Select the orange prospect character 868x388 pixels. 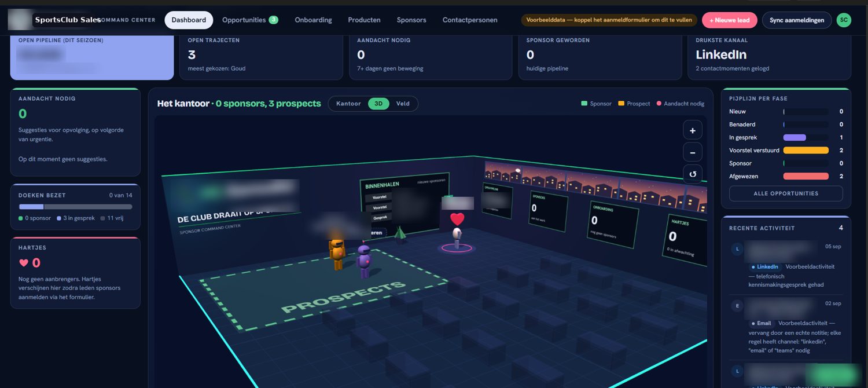pos(337,254)
